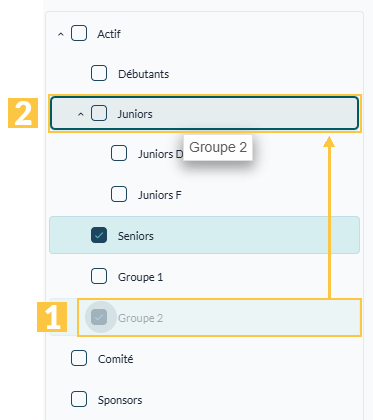The width and height of the screenshot is (373, 420).
Task: Select the Juniors F checkbox
Action: (x=119, y=194)
